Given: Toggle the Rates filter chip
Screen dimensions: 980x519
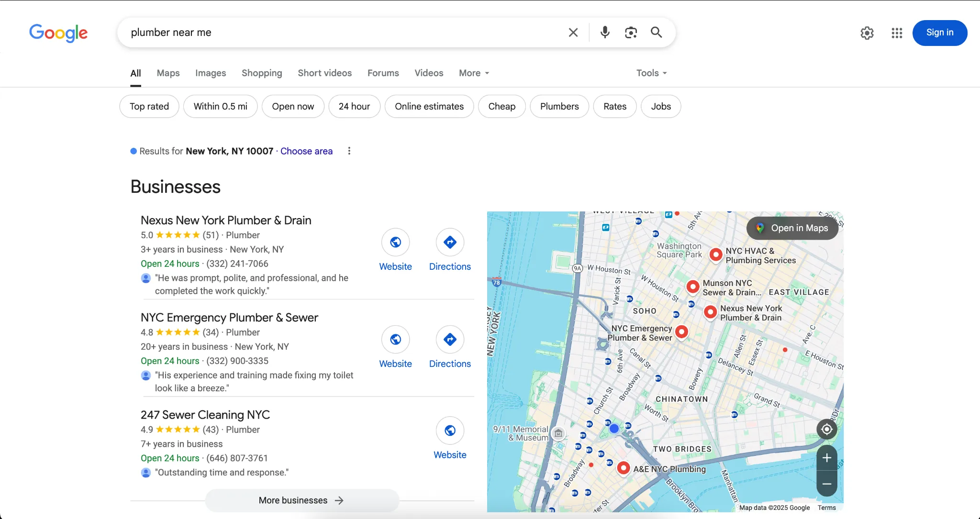Looking at the screenshot, I should (615, 106).
